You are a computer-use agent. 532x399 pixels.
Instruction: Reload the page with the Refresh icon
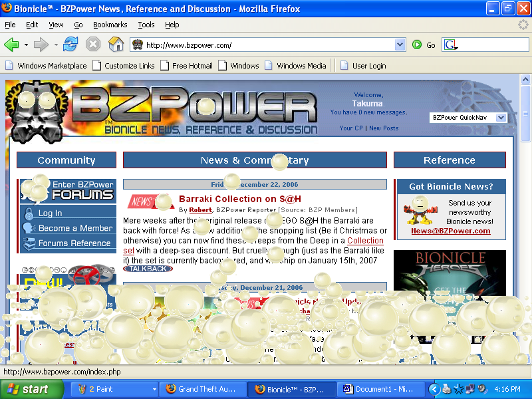(70, 45)
